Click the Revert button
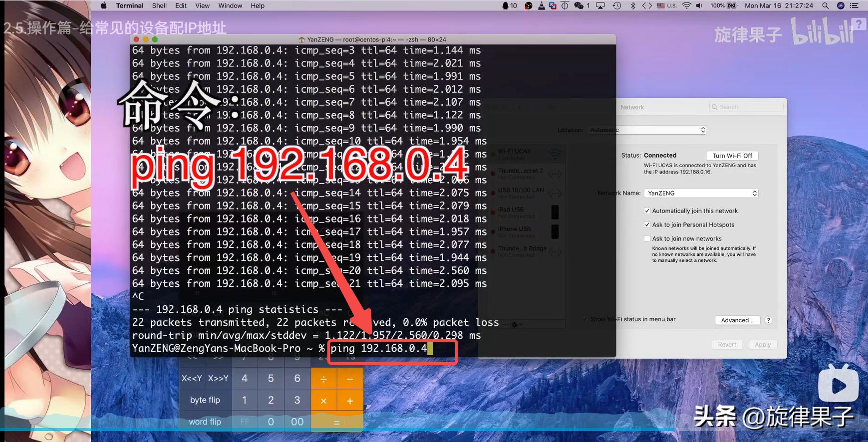Viewport: 868px width, 442px height. tap(727, 345)
